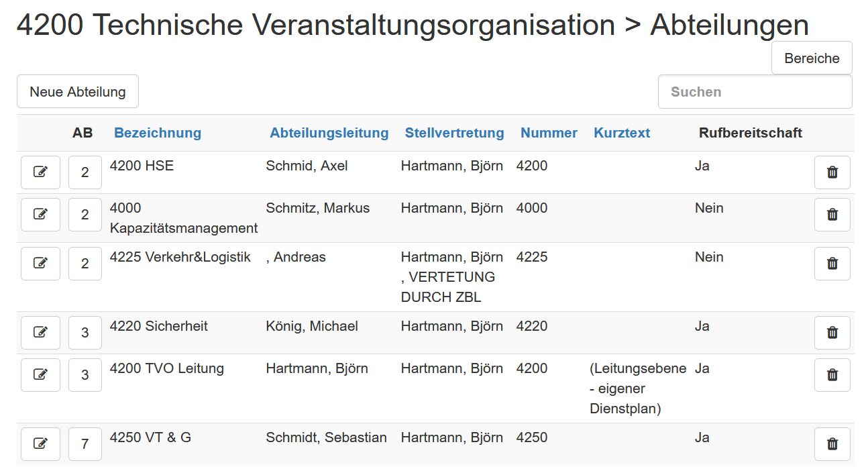
Task: Sort the table by Bezeichnung
Action: coord(157,133)
